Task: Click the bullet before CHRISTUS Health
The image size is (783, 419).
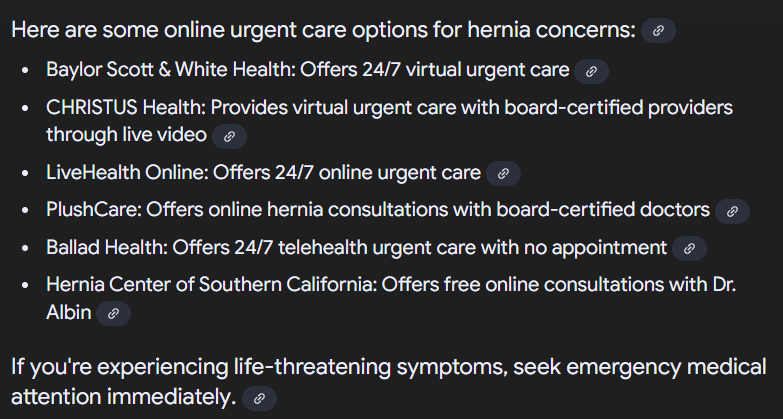Action: [x=26, y=109]
